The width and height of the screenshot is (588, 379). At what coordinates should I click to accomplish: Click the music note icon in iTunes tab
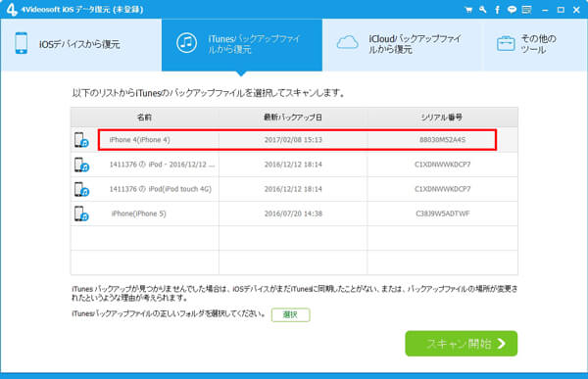[186, 43]
